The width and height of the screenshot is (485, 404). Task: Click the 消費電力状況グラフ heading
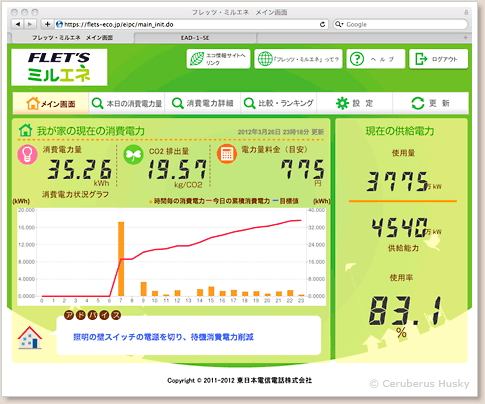(x=75, y=194)
